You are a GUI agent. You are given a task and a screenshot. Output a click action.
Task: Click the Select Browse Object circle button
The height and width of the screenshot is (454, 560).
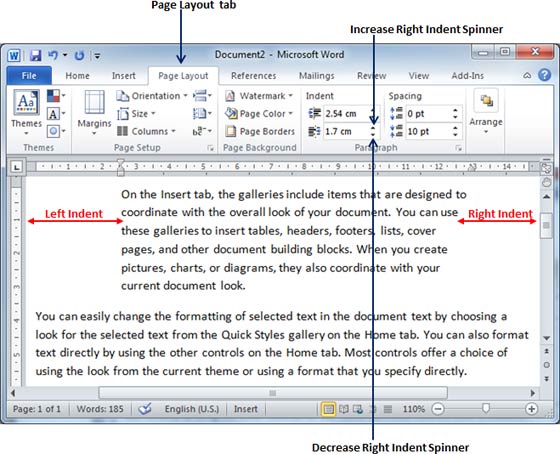pos(546,365)
